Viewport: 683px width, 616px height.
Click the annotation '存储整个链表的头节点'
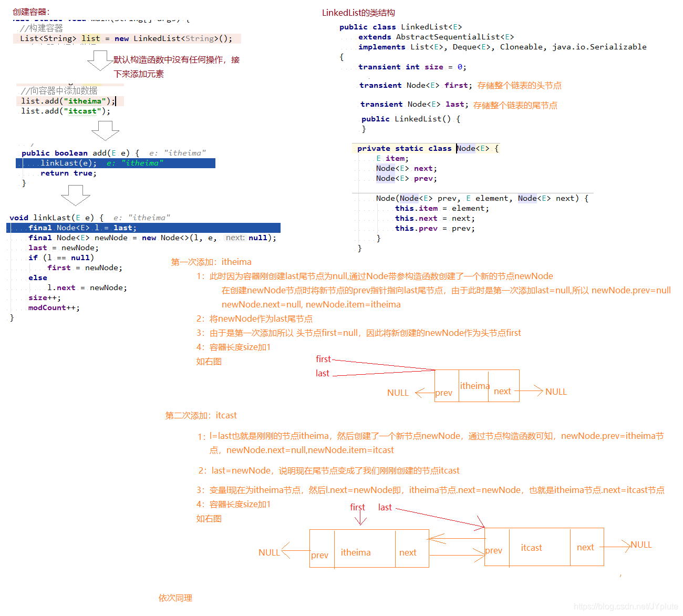[x=520, y=85]
